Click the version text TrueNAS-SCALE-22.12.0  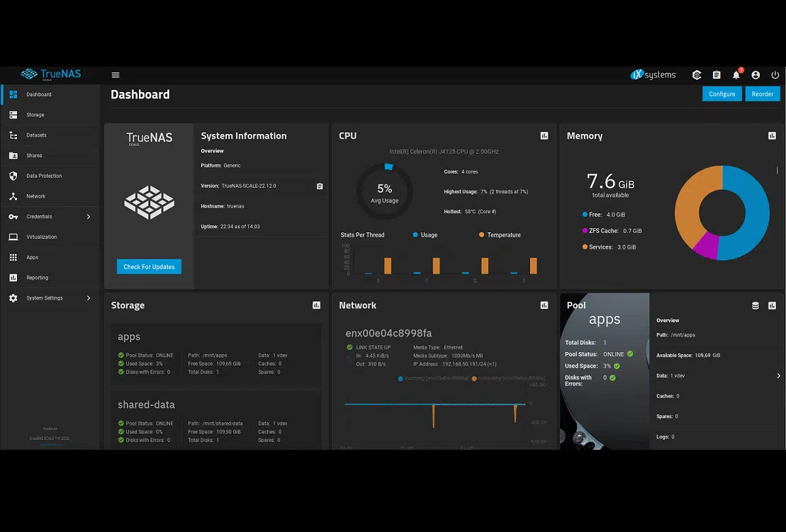pos(249,186)
